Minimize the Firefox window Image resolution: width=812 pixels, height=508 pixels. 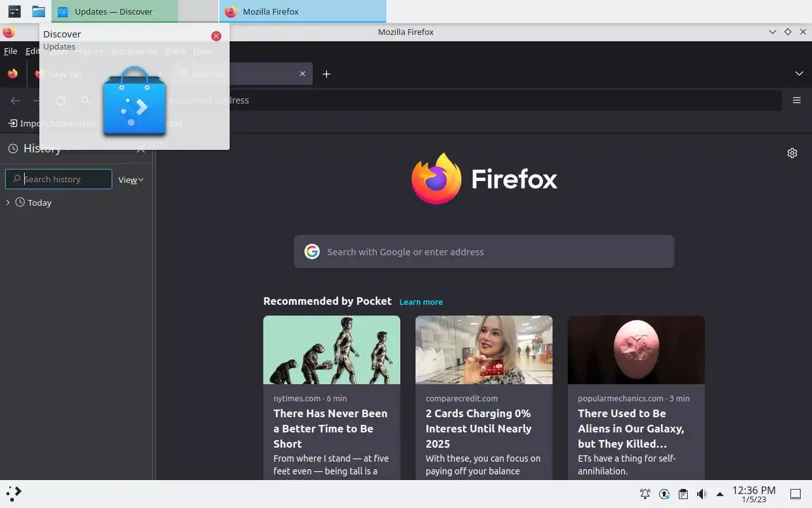coord(772,32)
